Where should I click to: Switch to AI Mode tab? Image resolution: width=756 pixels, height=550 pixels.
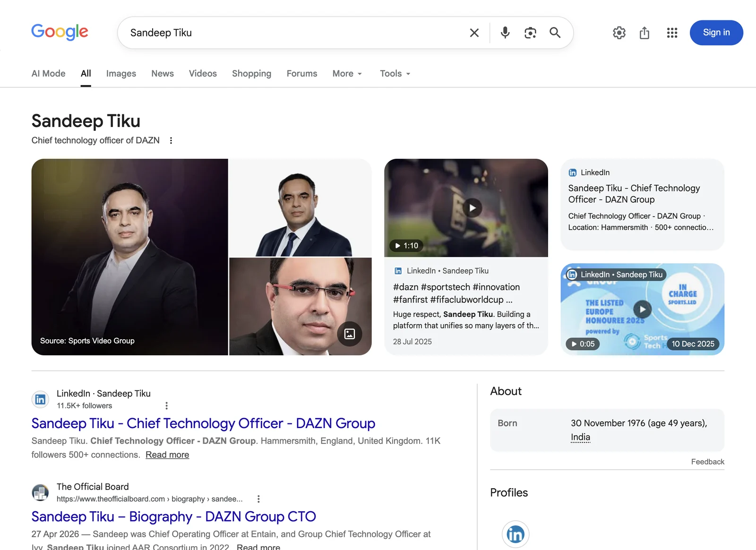coord(48,73)
